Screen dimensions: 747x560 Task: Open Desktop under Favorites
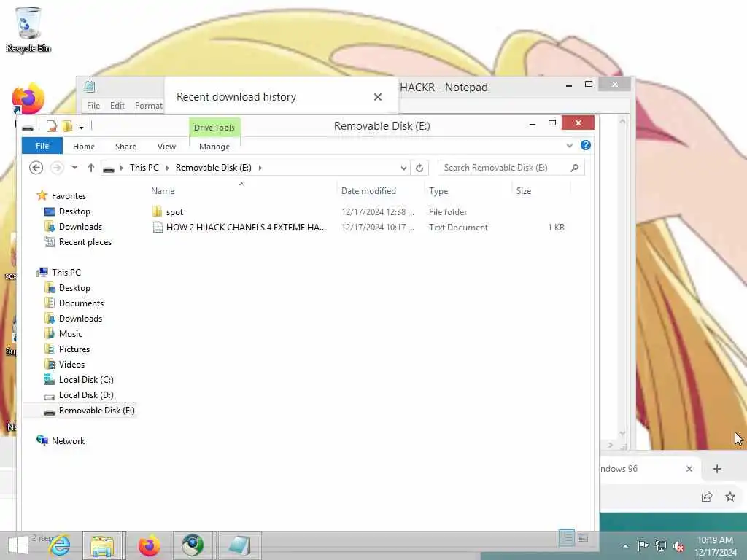point(74,211)
